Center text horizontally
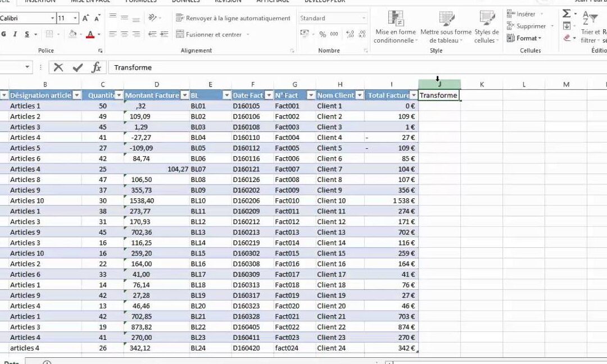Viewport: 607px width, 364px height. pyautogui.click(x=124, y=34)
